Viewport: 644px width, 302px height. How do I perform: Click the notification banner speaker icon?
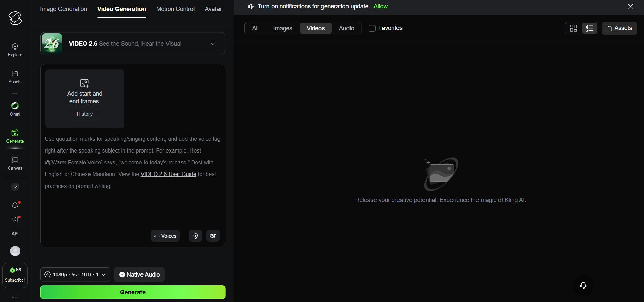tap(251, 6)
